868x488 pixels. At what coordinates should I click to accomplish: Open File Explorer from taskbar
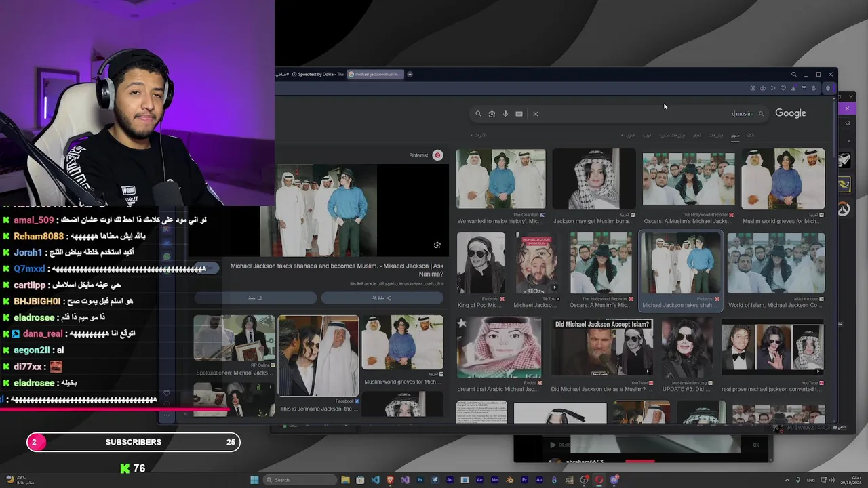click(x=345, y=480)
